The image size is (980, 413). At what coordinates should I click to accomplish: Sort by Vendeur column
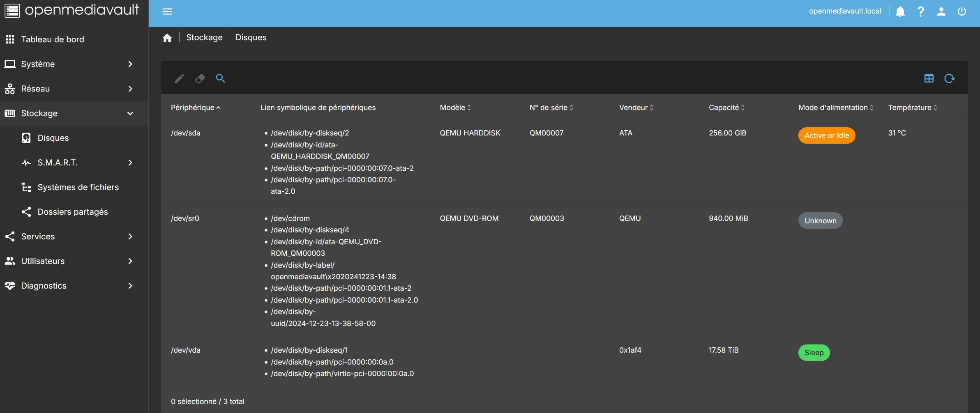636,108
